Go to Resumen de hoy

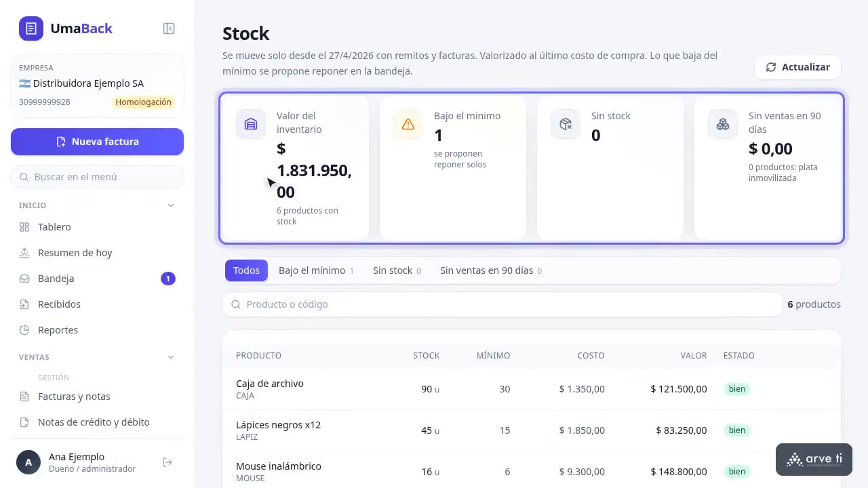point(97,253)
